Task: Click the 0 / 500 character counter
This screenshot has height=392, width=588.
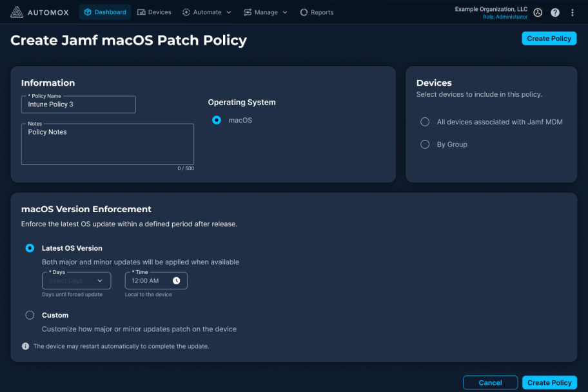Action: pos(186,168)
